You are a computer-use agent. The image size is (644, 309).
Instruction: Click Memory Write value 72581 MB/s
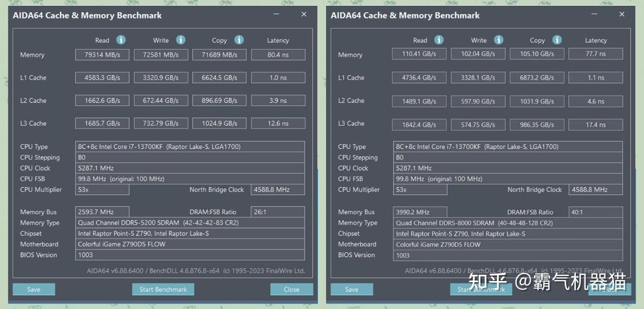(x=161, y=54)
